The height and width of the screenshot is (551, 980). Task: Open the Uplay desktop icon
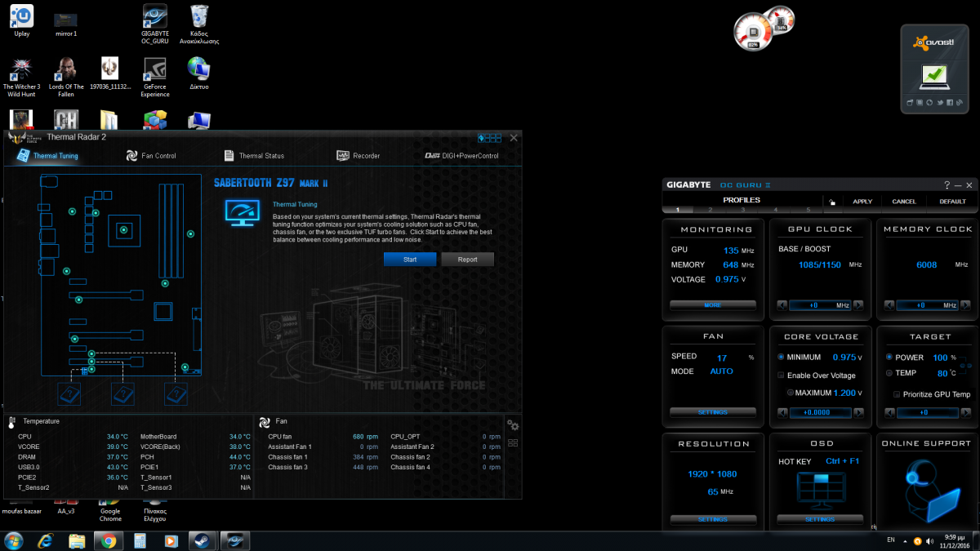click(x=22, y=20)
